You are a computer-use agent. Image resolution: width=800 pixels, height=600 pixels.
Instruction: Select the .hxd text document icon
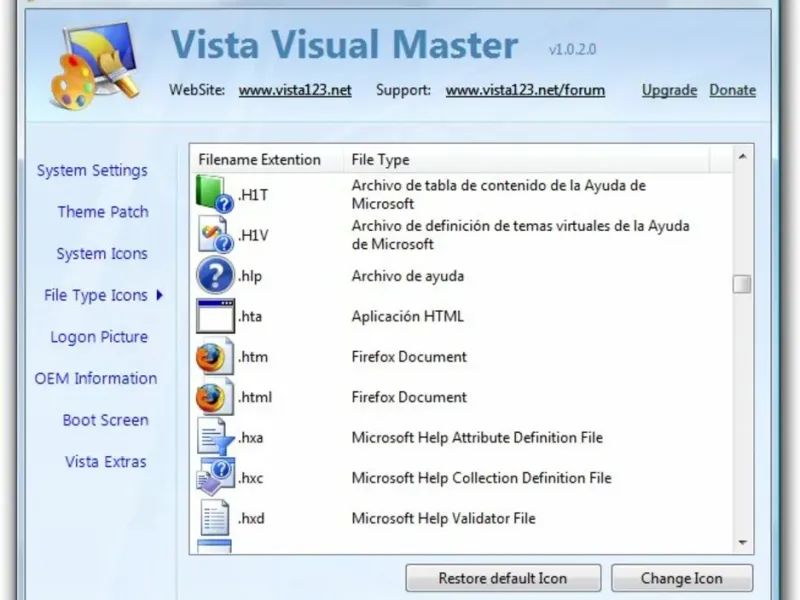(x=215, y=518)
